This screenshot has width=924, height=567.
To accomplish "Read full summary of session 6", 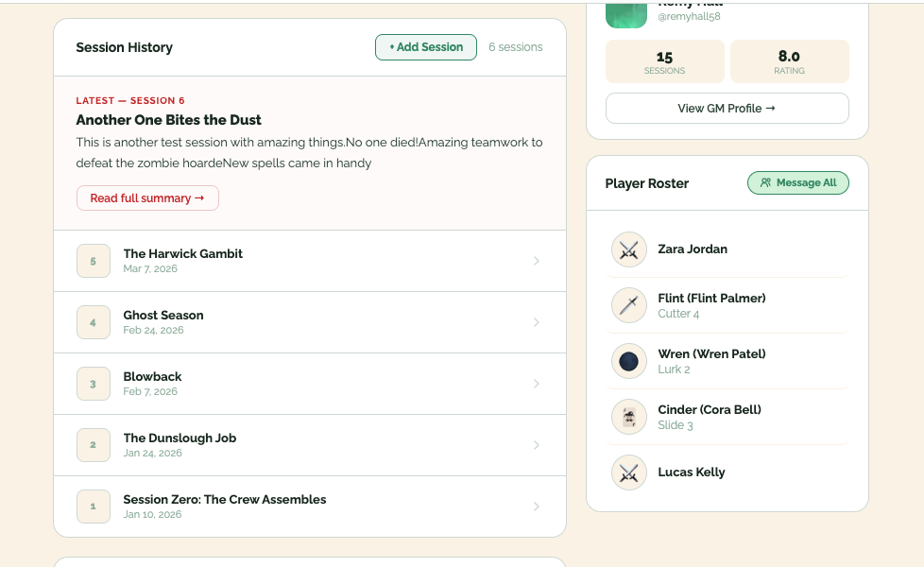I will (147, 198).
